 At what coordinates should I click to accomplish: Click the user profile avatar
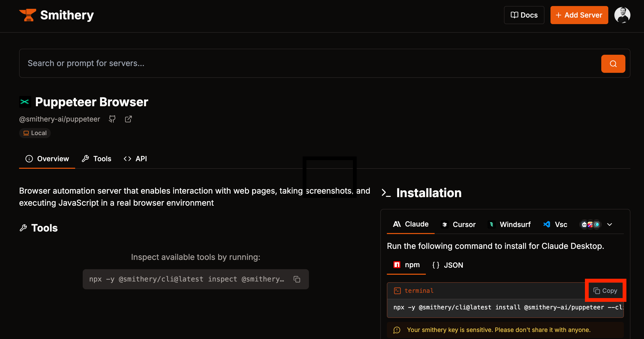622,15
